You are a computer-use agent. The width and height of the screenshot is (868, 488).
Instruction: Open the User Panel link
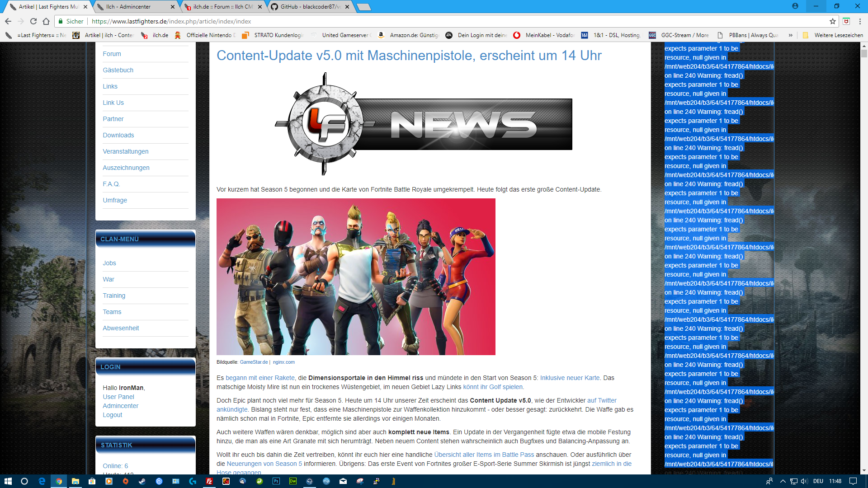(118, 397)
